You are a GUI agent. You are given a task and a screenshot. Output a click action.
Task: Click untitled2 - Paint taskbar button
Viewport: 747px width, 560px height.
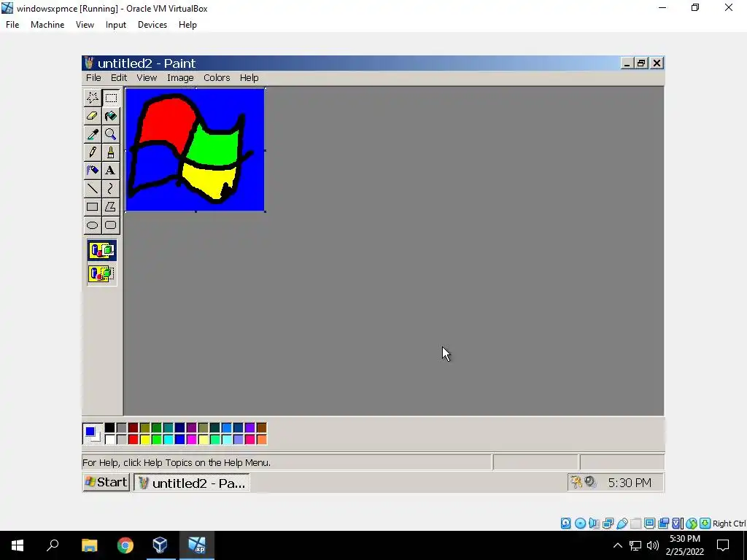(x=192, y=483)
